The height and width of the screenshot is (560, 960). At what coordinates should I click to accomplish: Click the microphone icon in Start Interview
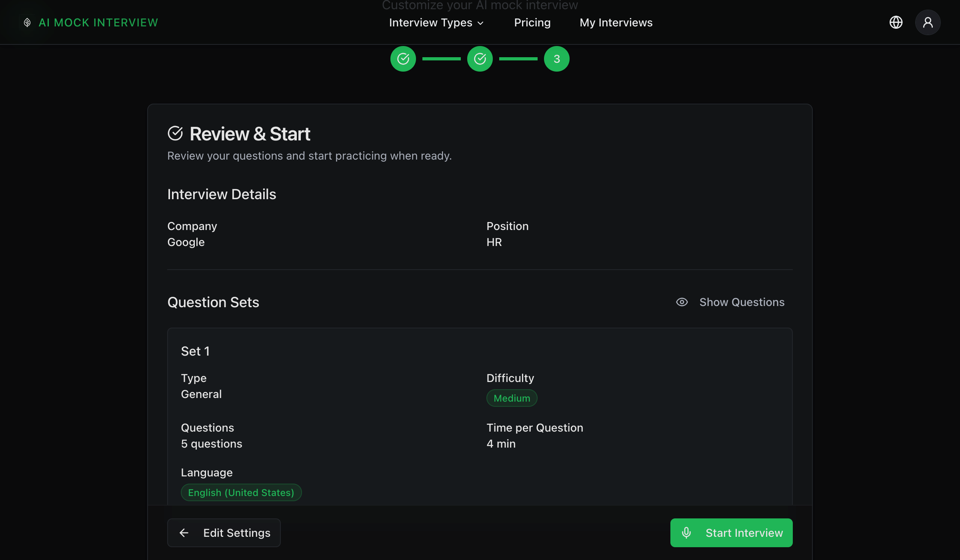tap(686, 532)
